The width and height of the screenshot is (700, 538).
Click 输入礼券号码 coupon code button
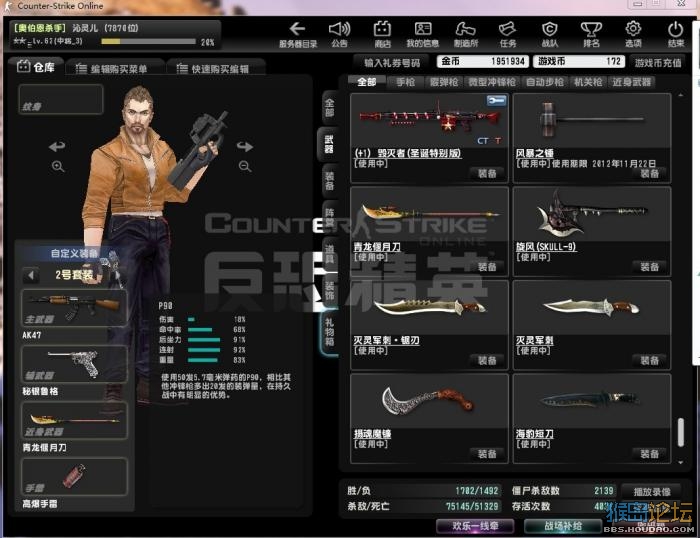point(392,63)
